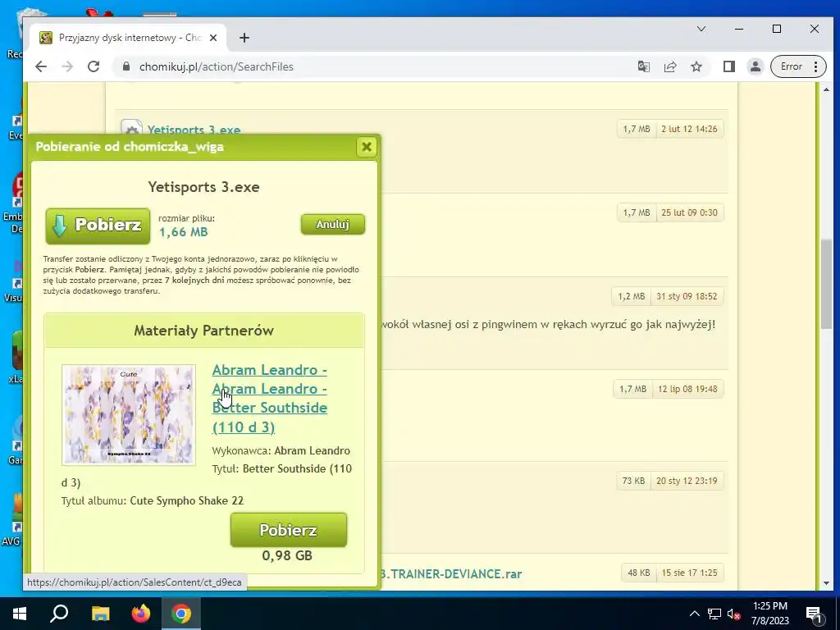Screen dimensions: 840x630
Task: Show hidden system tray icons
Action: 694,614
